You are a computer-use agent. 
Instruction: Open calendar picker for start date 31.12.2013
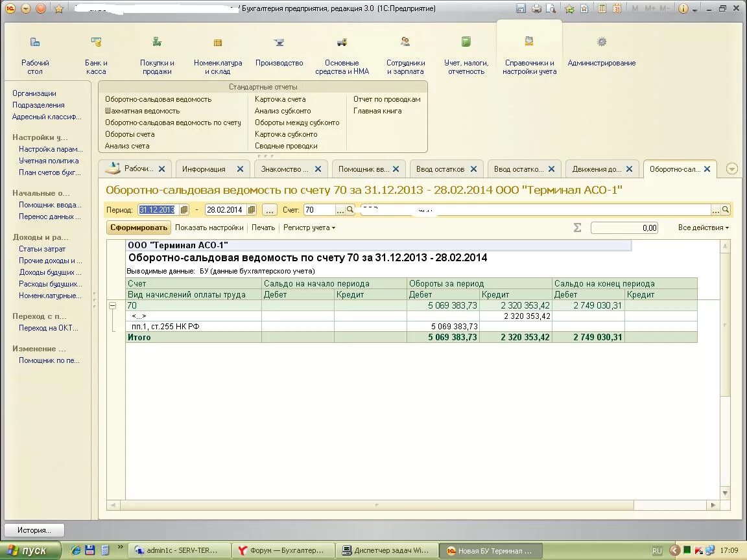click(x=184, y=209)
